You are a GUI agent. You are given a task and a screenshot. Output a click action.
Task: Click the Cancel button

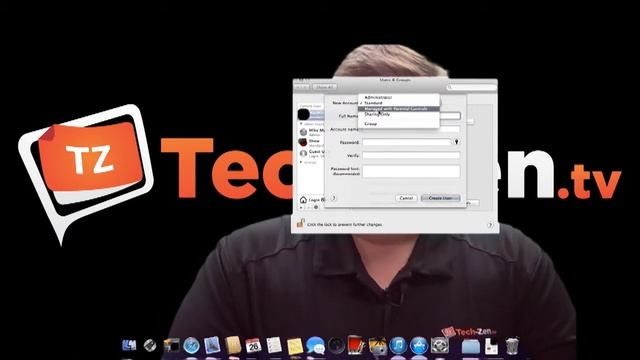click(x=406, y=198)
